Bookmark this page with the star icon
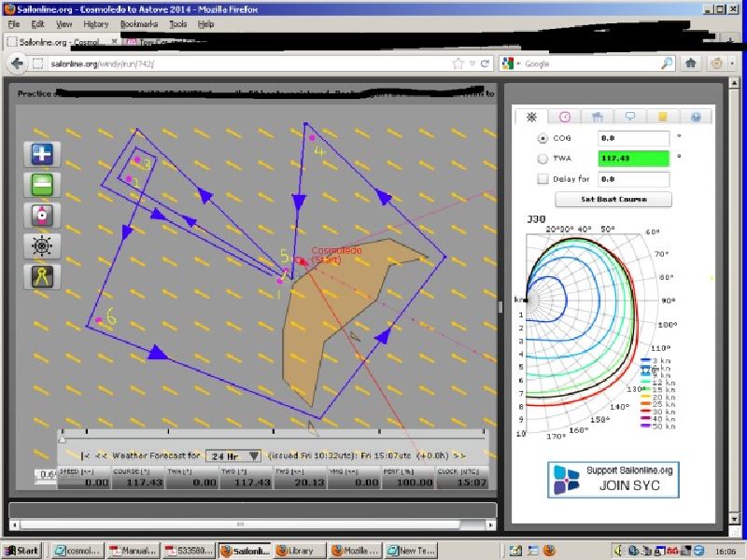 point(458,63)
